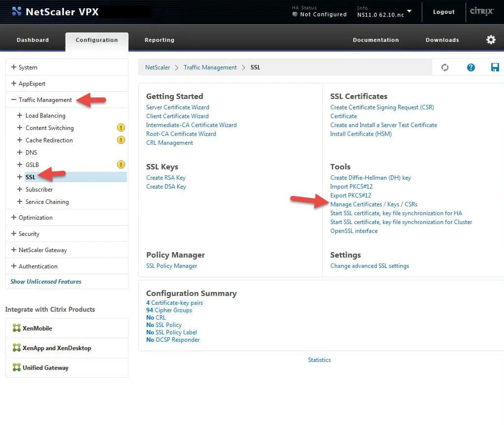Click 94 Cipher Groups link

click(169, 310)
